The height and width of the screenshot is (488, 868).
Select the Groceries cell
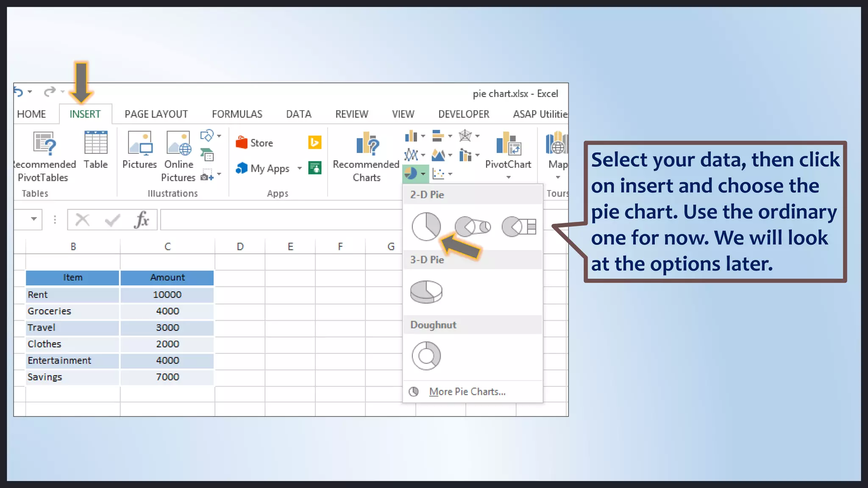point(72,311)
